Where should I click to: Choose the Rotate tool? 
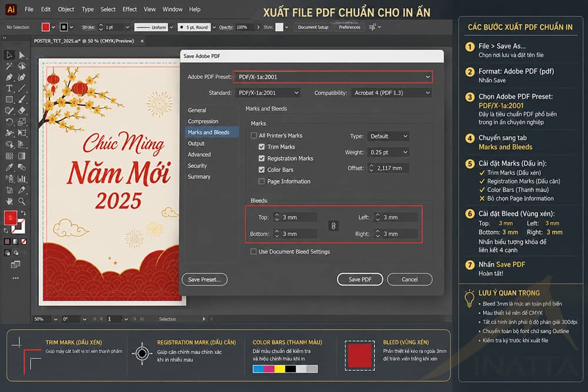9,122
